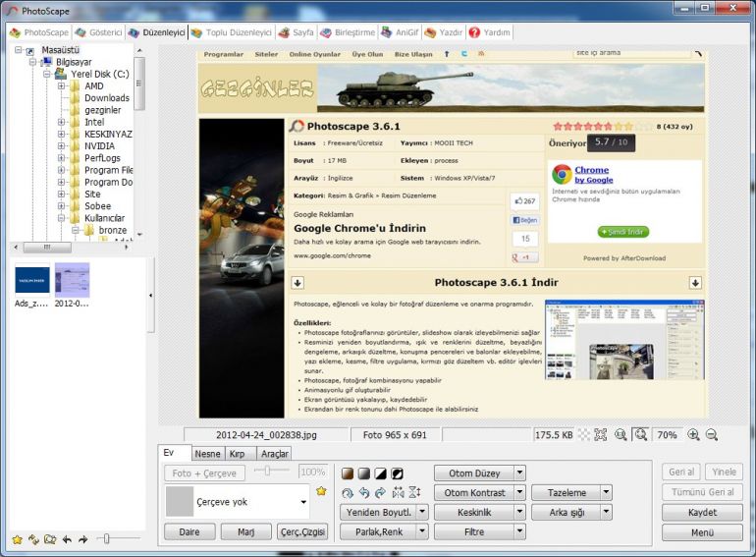Open the Toplu Düzenleyici tab
Screen dimensions: 756x557
232,32
